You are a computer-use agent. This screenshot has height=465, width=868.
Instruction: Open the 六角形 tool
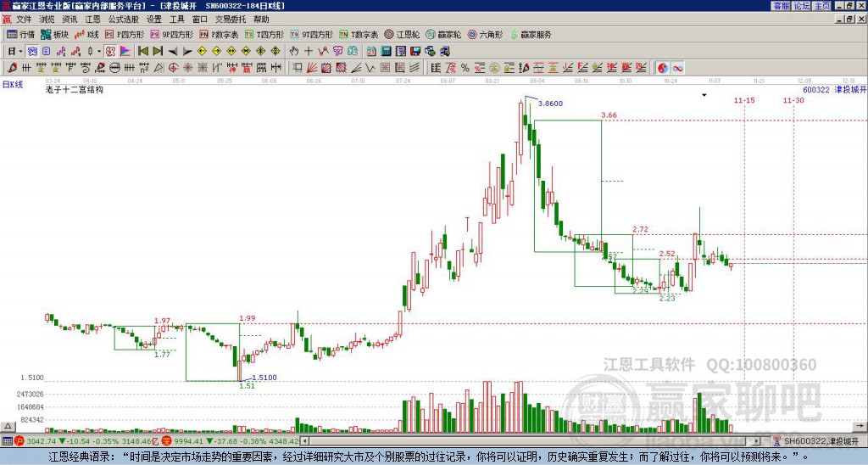485,34
